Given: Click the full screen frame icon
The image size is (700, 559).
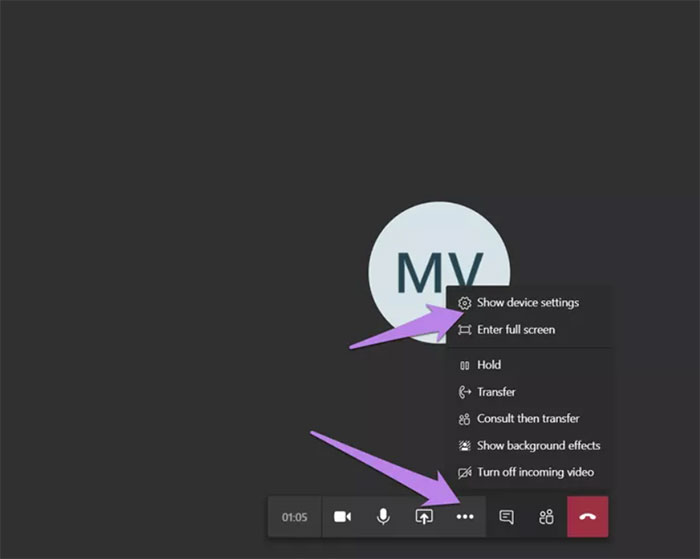Looking at the screenshot, I should (464, 330).
